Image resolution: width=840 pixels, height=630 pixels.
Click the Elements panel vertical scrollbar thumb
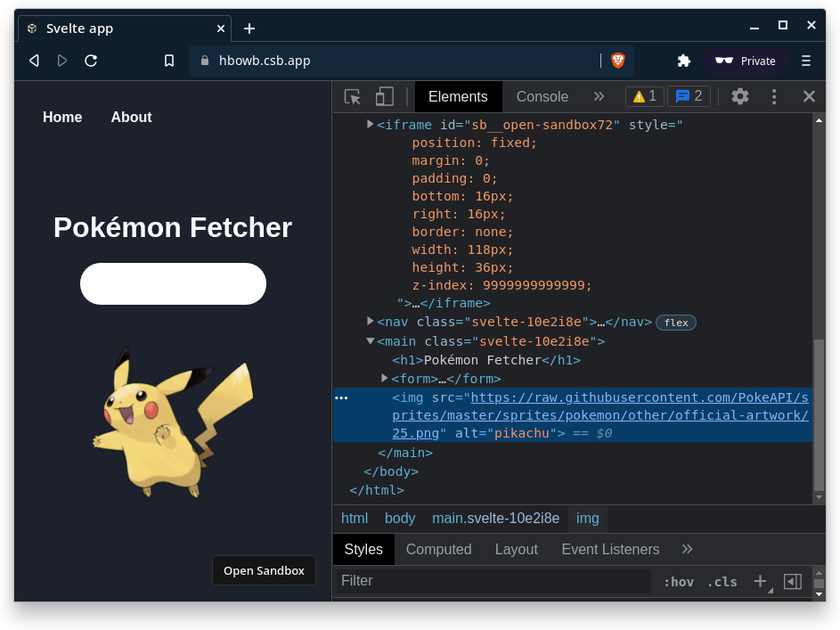pyautogui.click(x=819, y=415)
